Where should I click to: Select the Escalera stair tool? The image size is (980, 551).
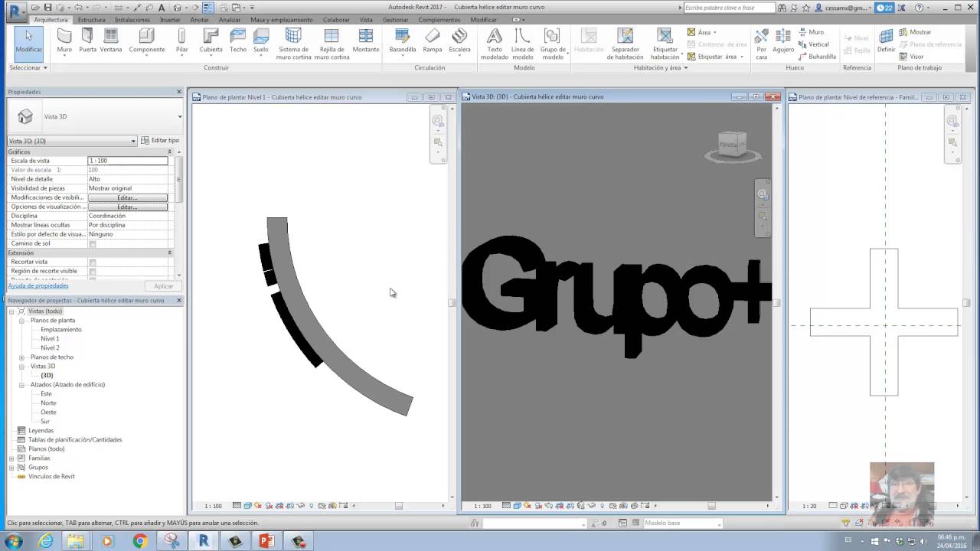pyautogui.click(x=459, y=41)
